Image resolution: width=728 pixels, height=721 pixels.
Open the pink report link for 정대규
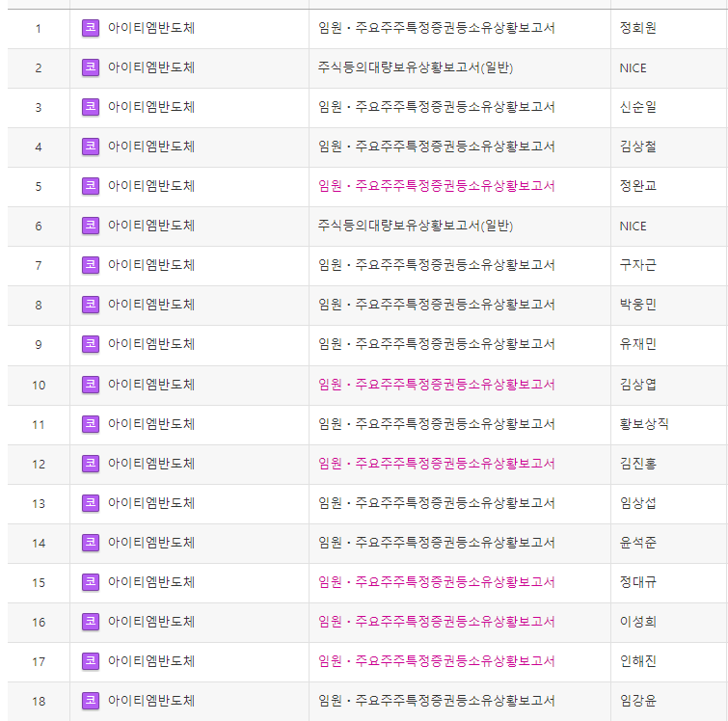point(437,581)
